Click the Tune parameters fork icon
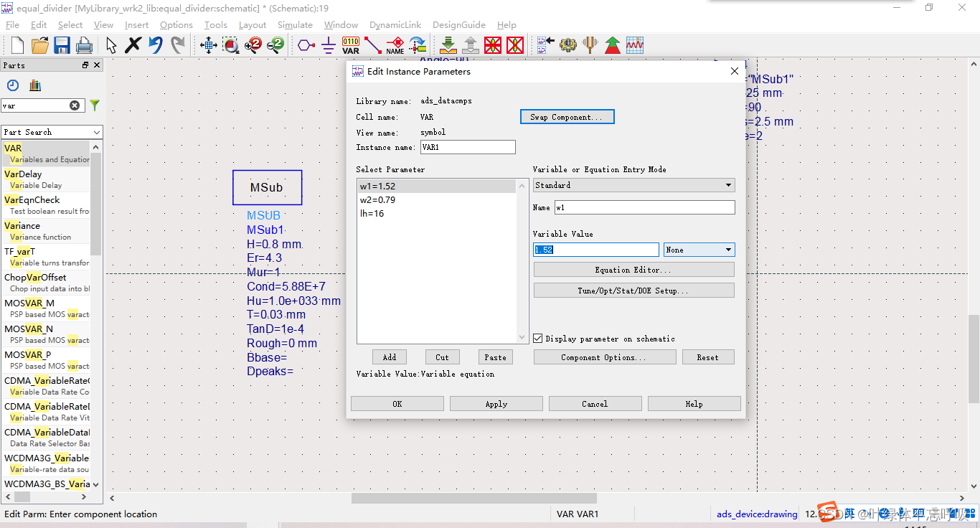The height and width of the screenshot is (528, 980). click(x=590, y=46)
